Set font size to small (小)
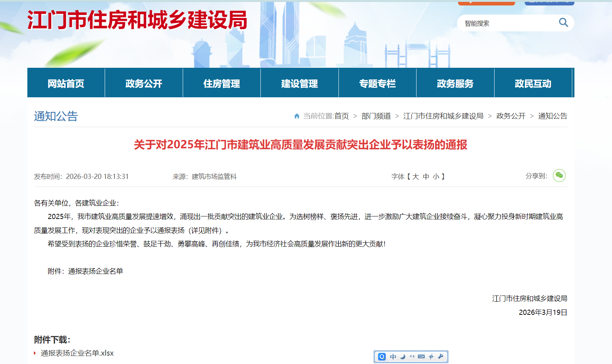612x364 pixels. [x=436, y=177]
